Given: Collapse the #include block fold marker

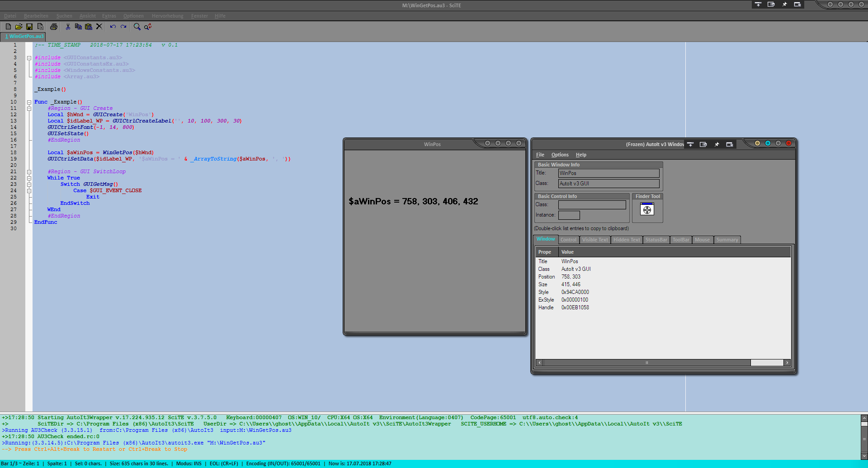Looking at the screenshot, I should 29,58.
